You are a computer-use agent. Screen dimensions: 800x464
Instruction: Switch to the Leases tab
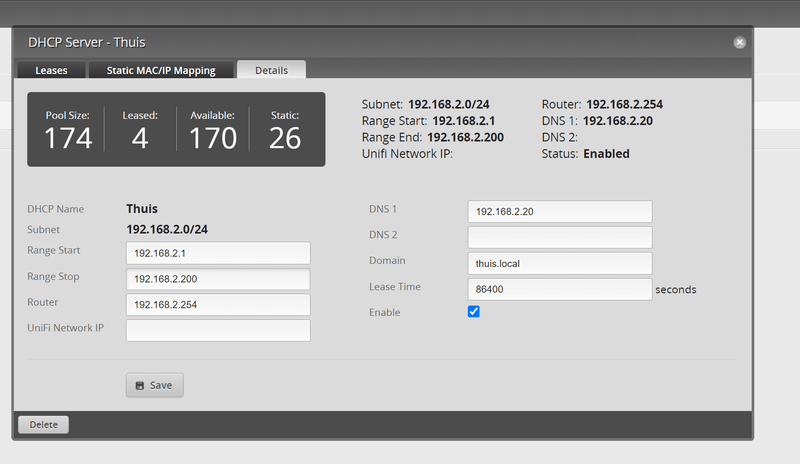[51, 70]
